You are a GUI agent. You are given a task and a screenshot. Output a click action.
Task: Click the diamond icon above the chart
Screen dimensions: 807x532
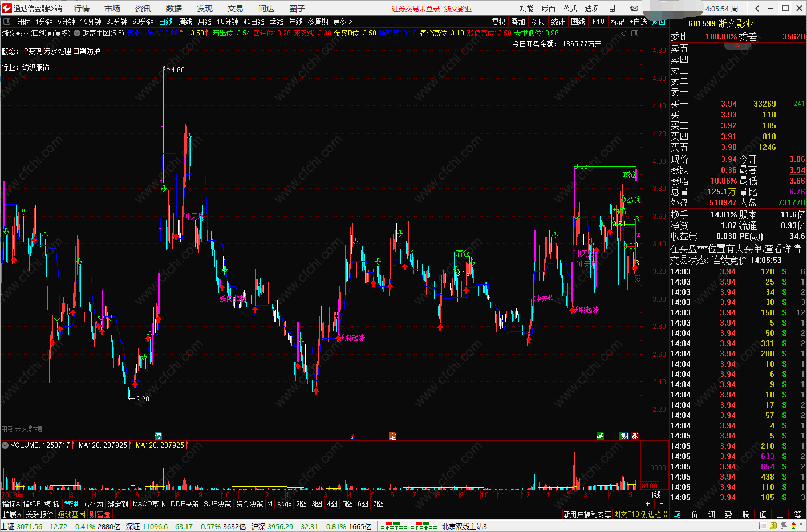[x=624, y=33]
